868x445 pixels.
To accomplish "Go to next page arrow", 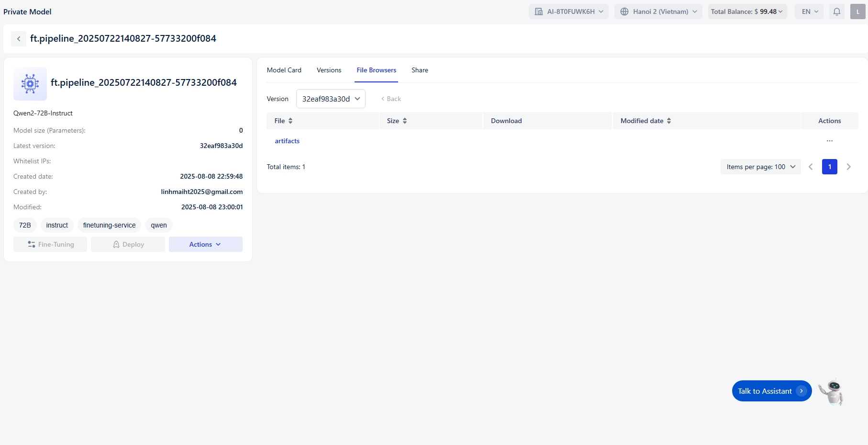I will pyautogui.click(x=848, y=167).
